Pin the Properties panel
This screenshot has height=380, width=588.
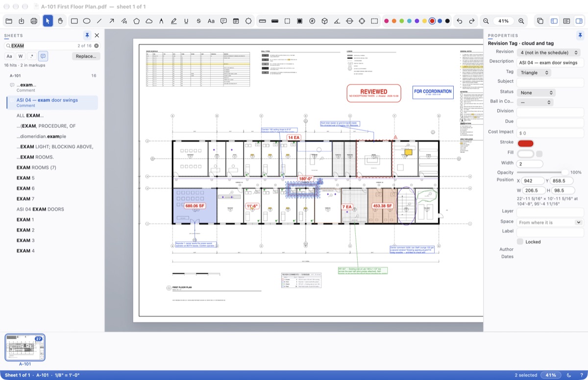[x=580, y=35]
